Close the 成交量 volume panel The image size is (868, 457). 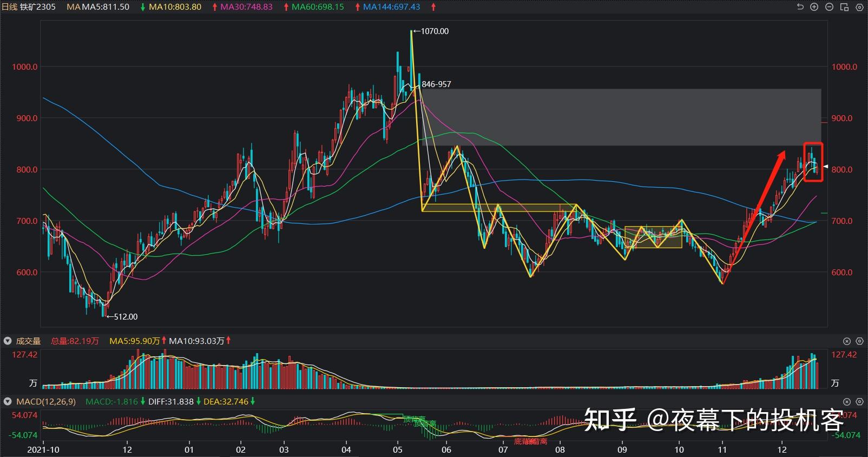pos(847,341)
